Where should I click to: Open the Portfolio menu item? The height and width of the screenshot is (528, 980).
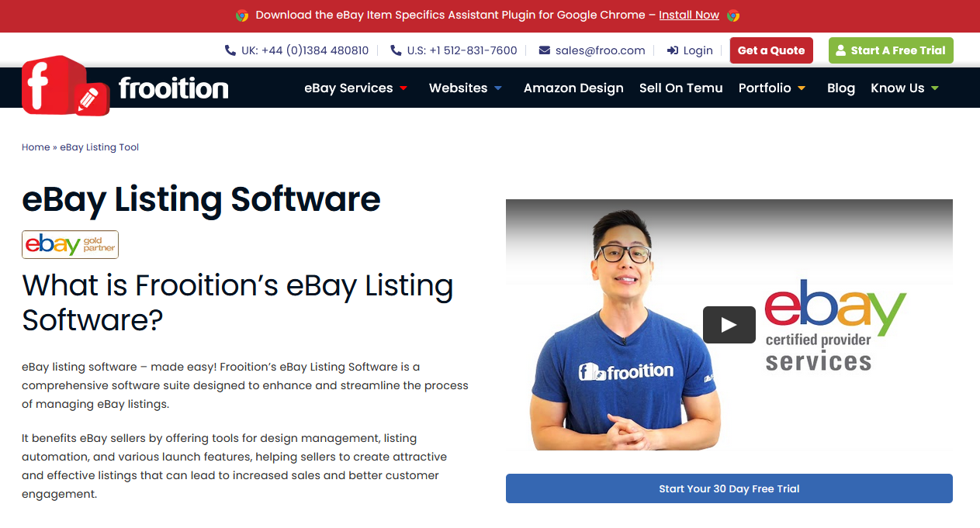click(x=765, y=88)
